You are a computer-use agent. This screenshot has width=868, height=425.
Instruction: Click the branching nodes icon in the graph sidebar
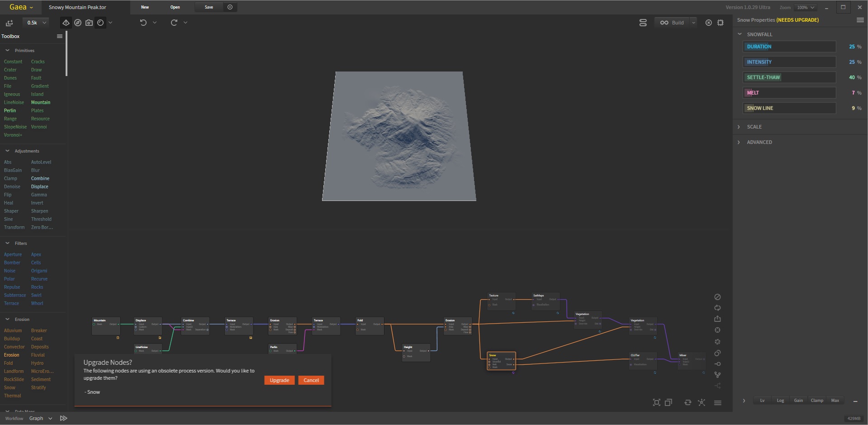coord(717,375)
